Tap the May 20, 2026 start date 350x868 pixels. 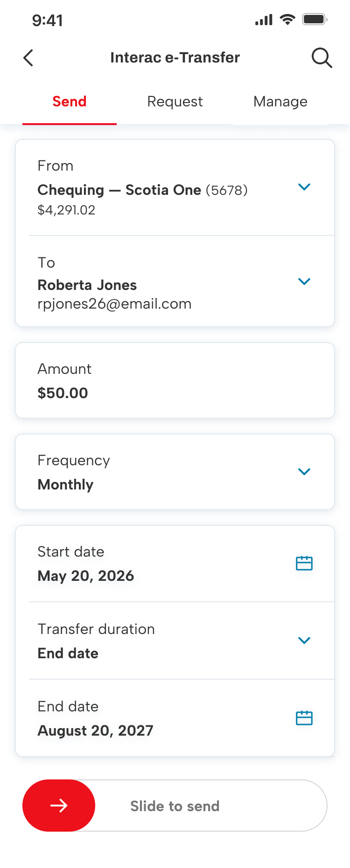coord(86,576)
